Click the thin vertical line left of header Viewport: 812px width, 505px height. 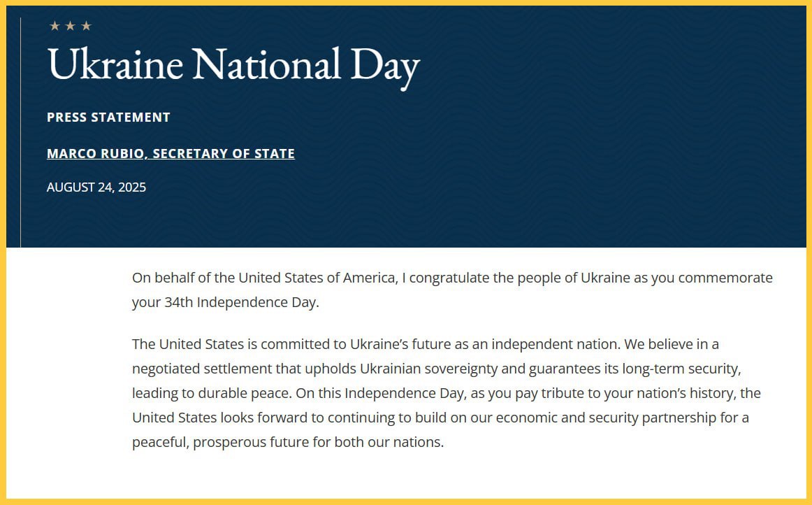tap(21, 133)
